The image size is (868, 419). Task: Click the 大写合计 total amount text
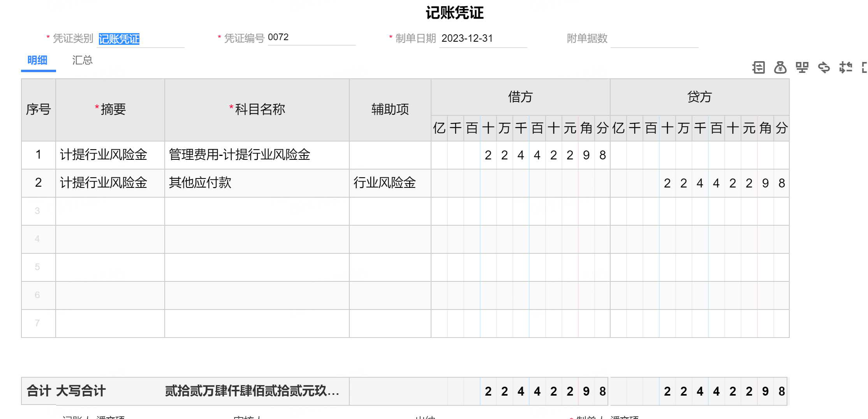coord(252,391)
